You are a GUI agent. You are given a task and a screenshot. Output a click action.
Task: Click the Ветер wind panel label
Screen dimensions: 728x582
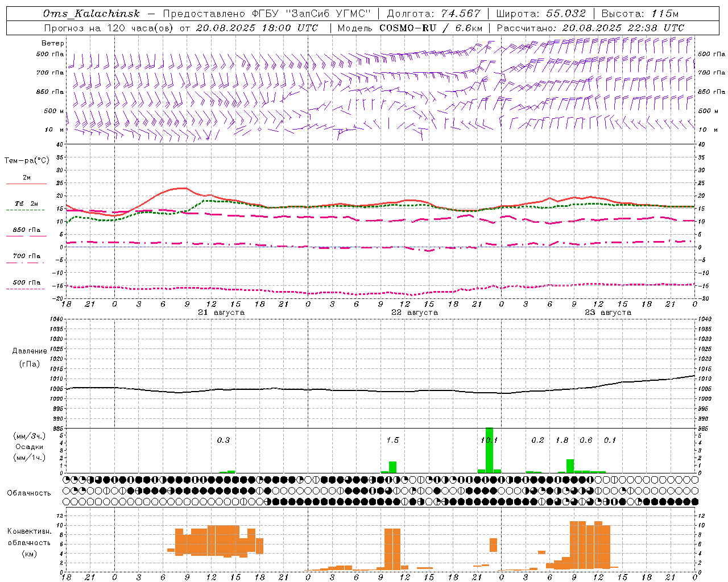click(52, 43)
